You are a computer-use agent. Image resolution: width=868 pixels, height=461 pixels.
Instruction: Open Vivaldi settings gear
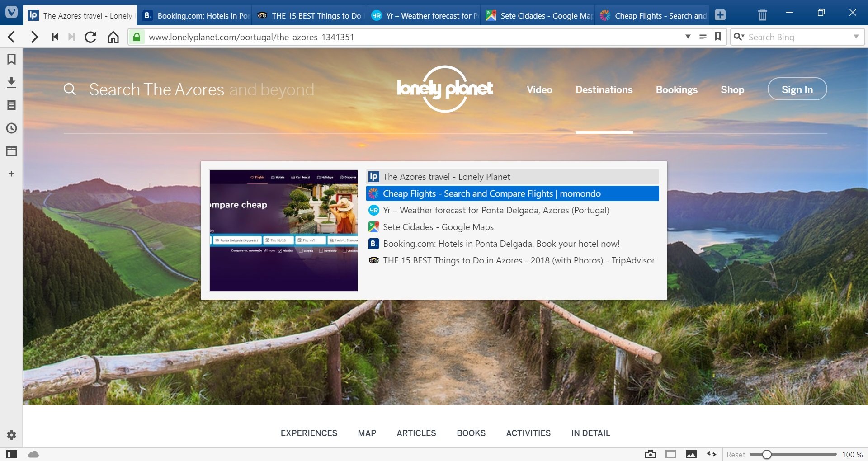point(11,435)
